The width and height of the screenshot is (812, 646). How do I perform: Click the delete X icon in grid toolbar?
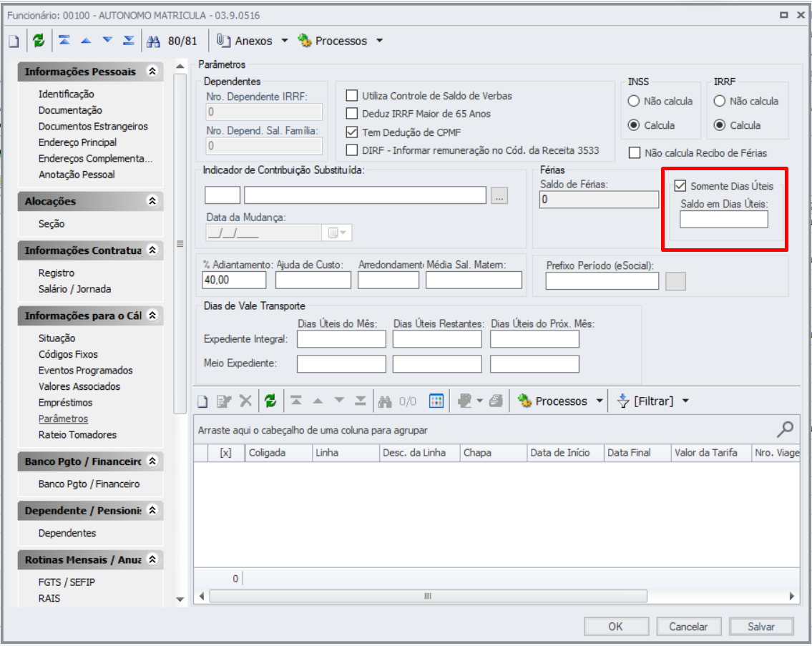click(245, 401)
